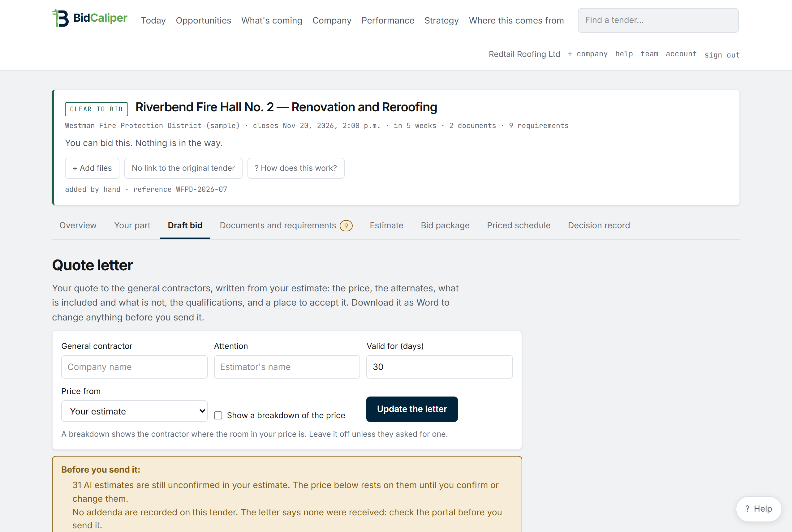This screenshot has height=532, width=792.
Task: Click the + company link
Action: pyautogui.click(x=588, y=54)
